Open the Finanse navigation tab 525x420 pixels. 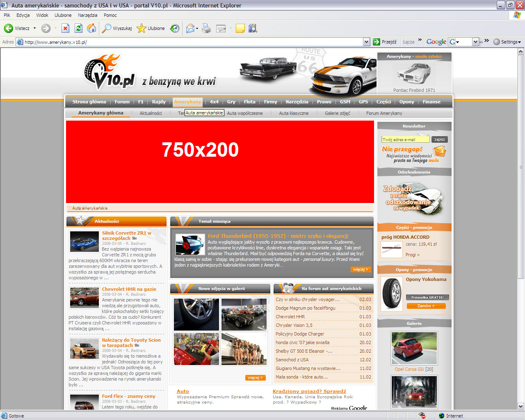[x=431, y=102]
